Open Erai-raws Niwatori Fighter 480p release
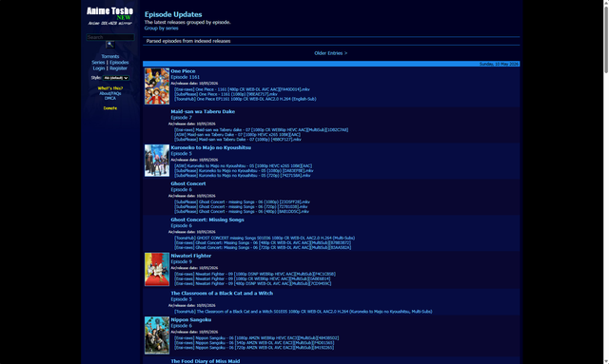This screenshot has height=364, width=609. (253, 283)
